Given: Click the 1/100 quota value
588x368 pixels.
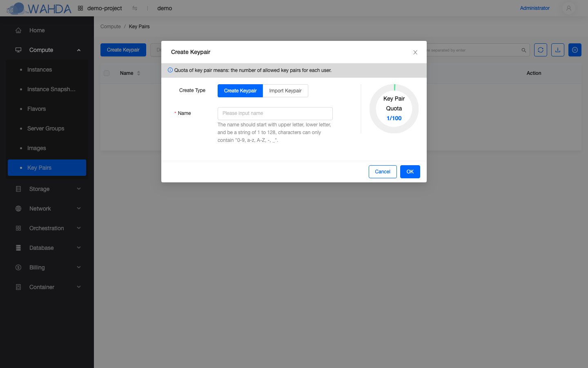Looking at the screenshot, I should [394, 118].
